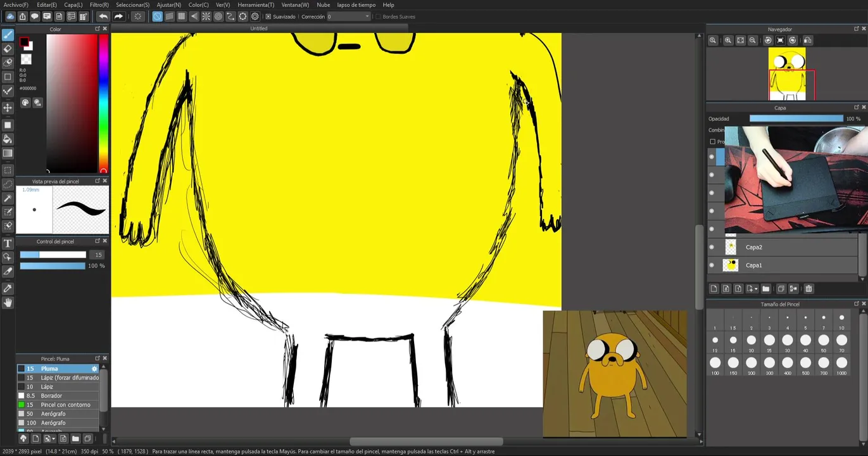This screenshot has width=868, height=456.
Task: Pick a hue on the rainbow hue strip
Action: [103, 103]
